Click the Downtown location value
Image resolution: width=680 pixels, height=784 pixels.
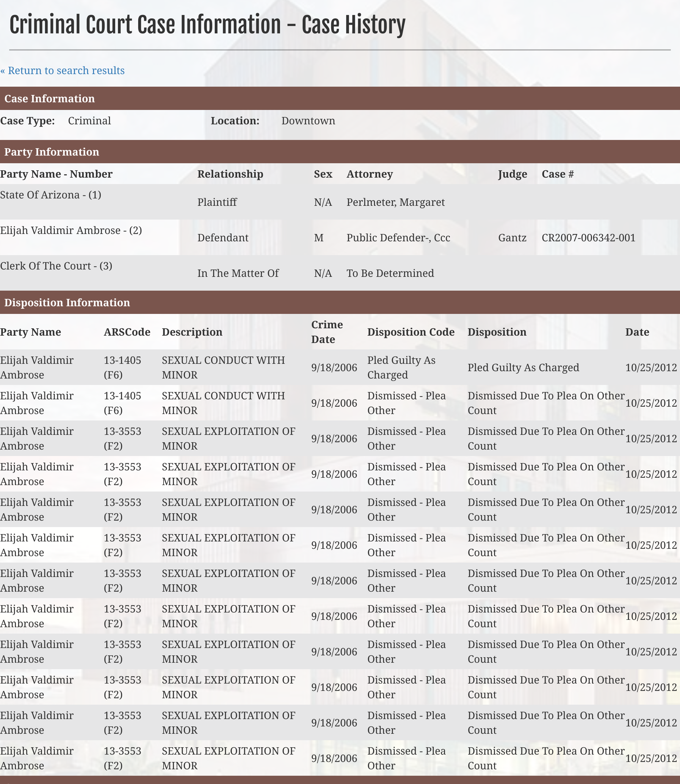[308, 121]
